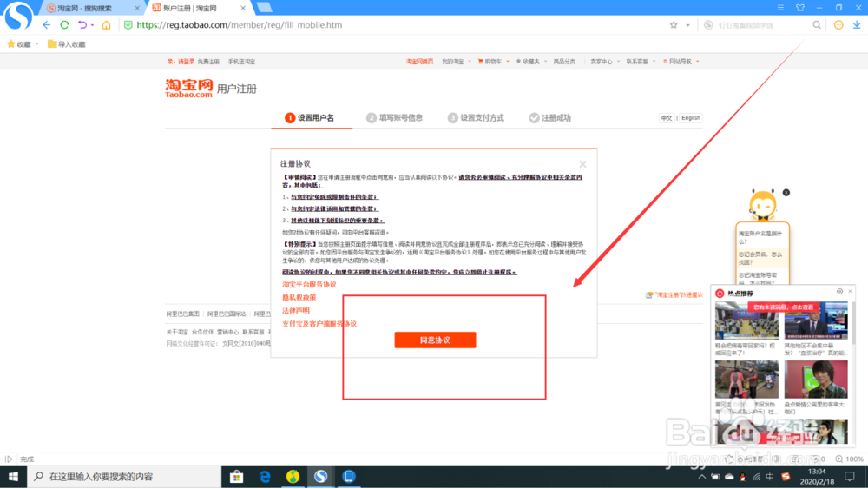Click the browser back arrow
Screen dimensions: 868x489
47,25
